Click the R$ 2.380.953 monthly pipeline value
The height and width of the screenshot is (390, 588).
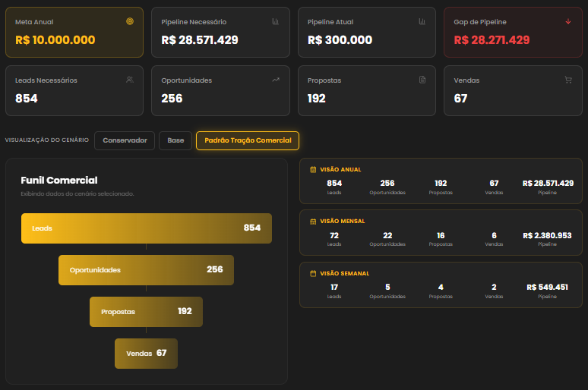(547, 235)
